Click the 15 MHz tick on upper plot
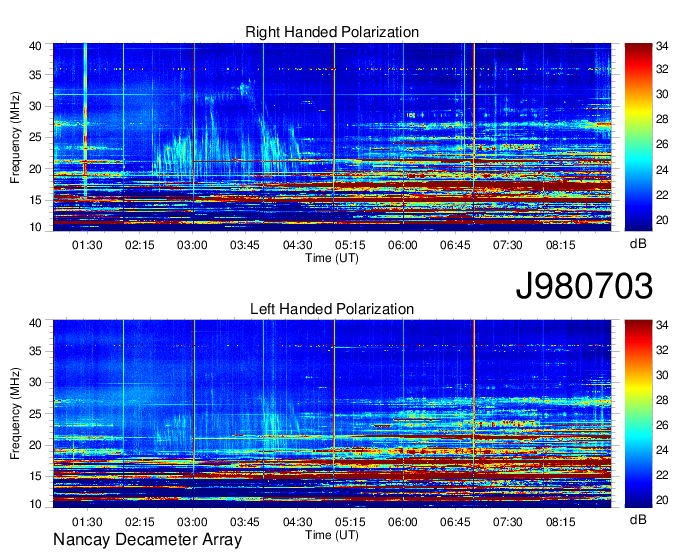The width and height of the screenshot is (680, 552). (x=35, y=200)
